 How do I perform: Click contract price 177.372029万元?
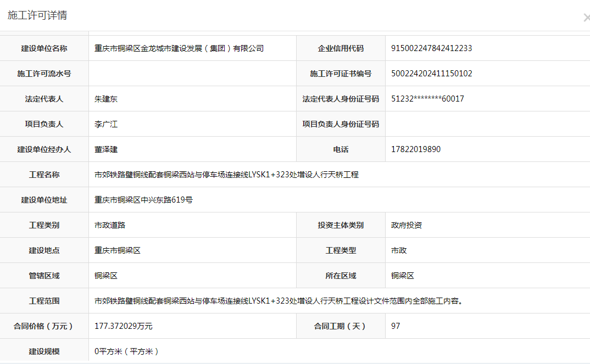124,326
